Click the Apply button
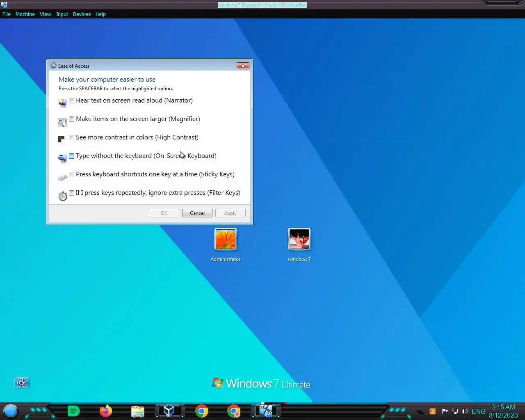This screenshot has width=525, height=420. 231,213
